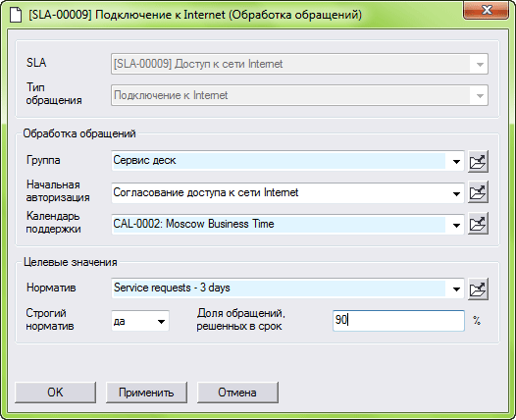
Task: Click the OK button
Action: point(55,393)
